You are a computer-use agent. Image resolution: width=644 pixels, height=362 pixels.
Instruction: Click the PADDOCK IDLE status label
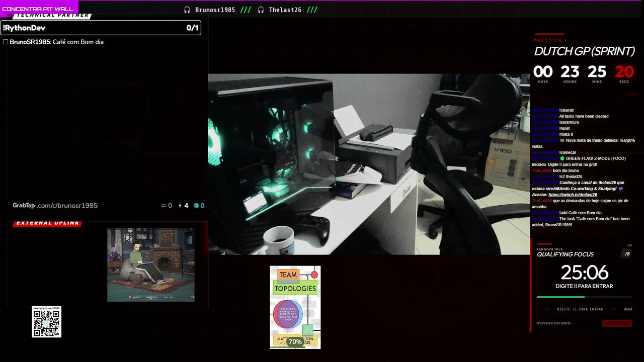coord(549,249)
